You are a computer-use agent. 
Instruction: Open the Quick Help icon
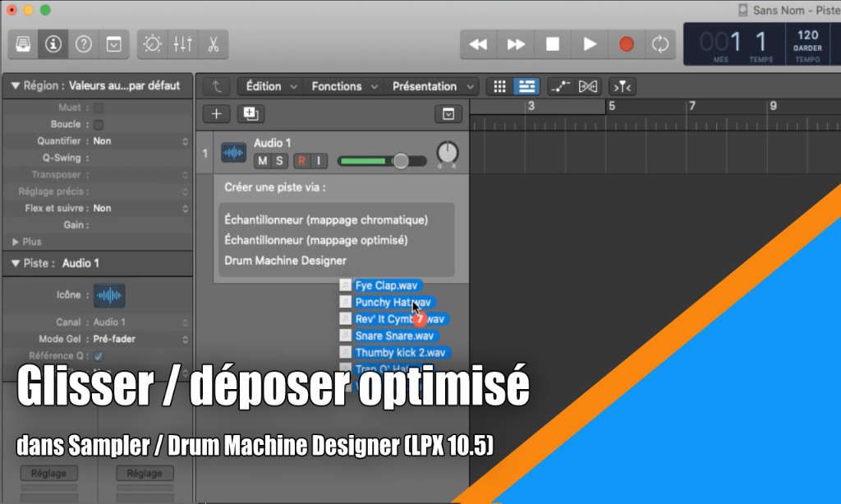(85, 44)
